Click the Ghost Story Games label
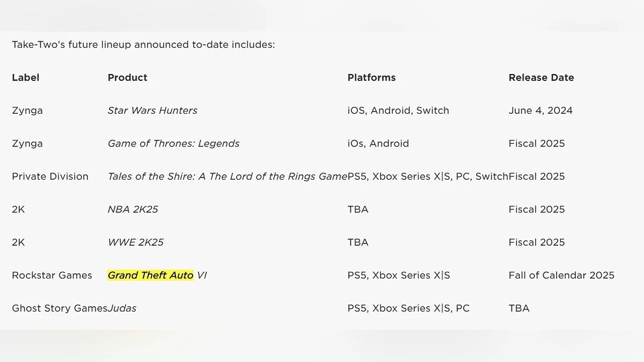The height and width of the screenshot is (362, 644). (x=59, y=308)
